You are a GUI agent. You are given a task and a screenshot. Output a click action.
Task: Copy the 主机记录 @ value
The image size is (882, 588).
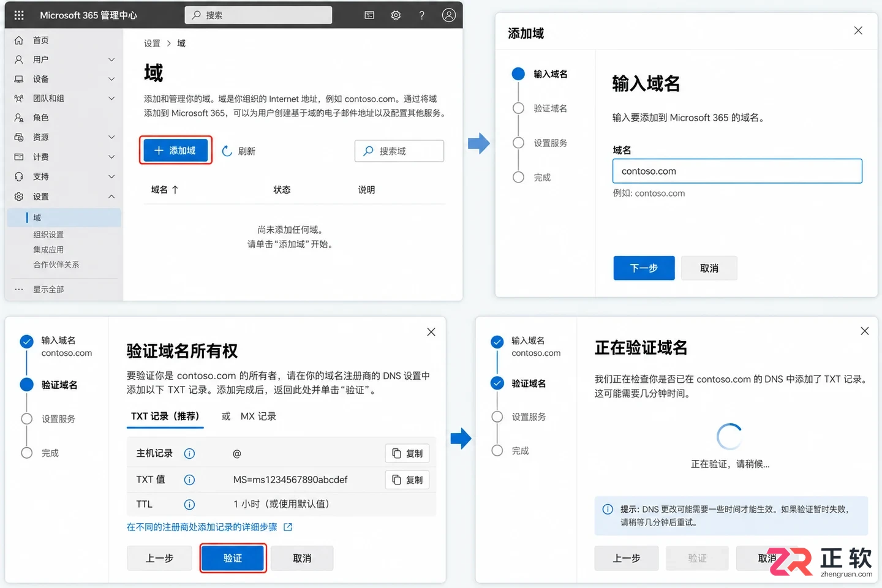point(407,453)
